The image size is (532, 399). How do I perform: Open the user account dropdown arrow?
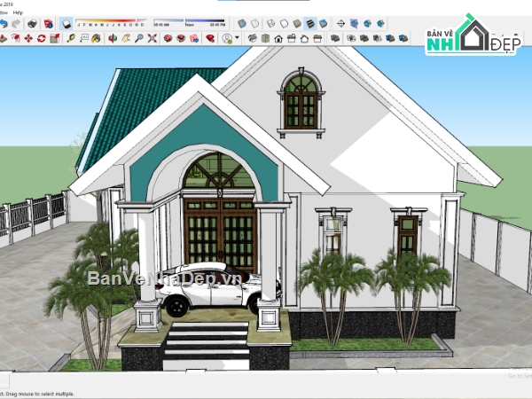click(x=237, y=37)
